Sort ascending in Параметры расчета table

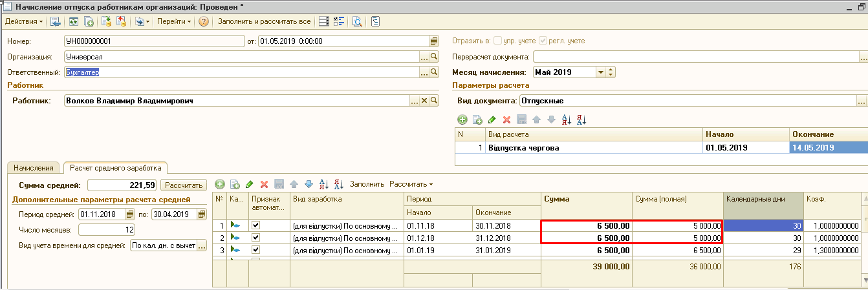coord(567,119)
